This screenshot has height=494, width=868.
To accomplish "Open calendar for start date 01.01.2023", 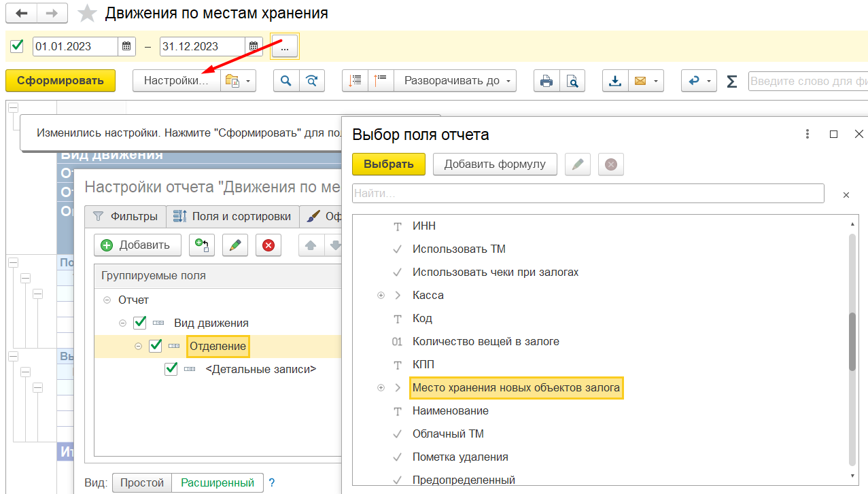I will point(126,46).
